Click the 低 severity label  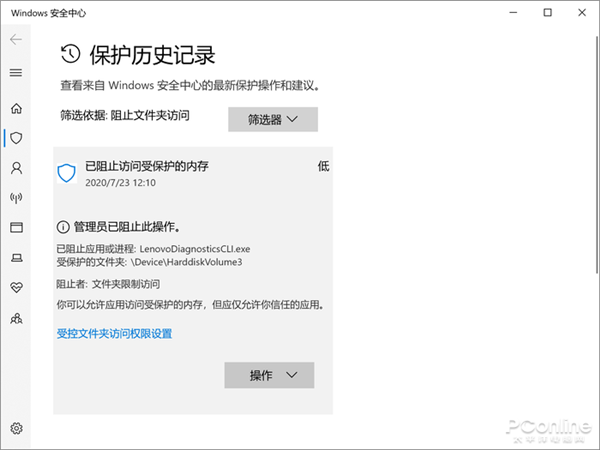tap(323, 166)
